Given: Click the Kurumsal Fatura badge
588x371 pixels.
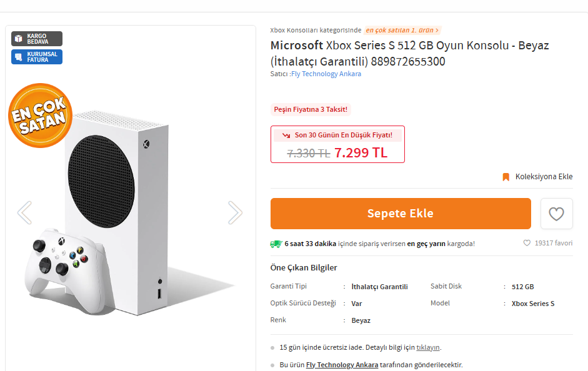Looking at the screenshot, I should tap(37, 57).
